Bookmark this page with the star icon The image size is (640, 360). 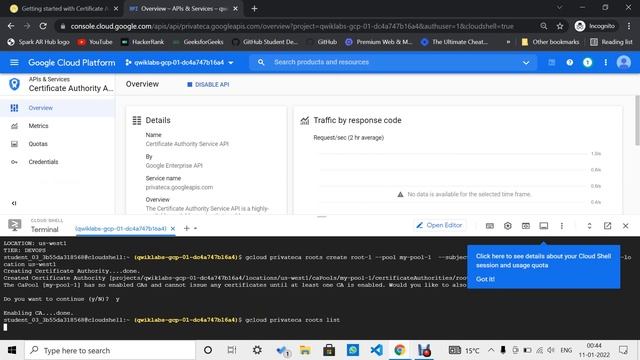[560, 26]
